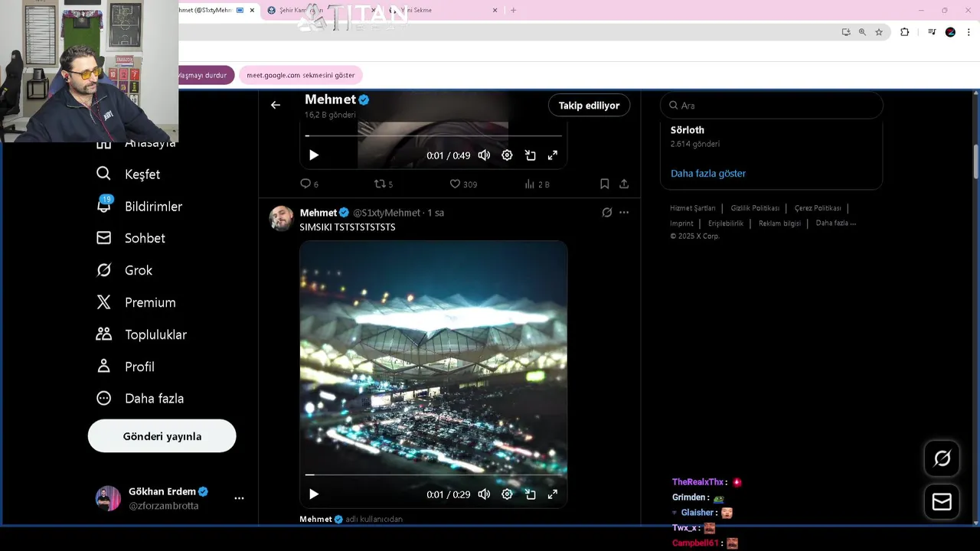980x551 pixels.
Task: Toggle picture-in-picture on the top video
Action: point(530,155)
